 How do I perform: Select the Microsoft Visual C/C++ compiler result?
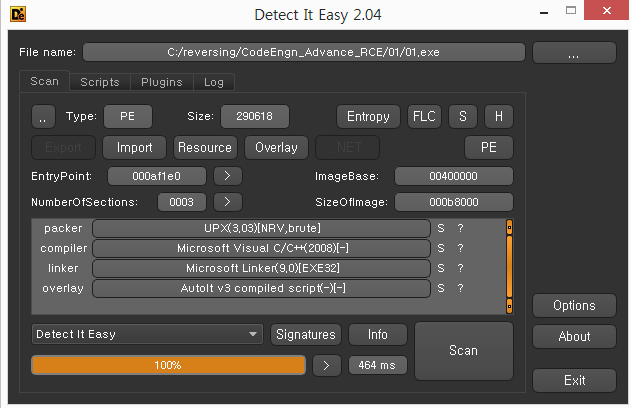[262, 248]
